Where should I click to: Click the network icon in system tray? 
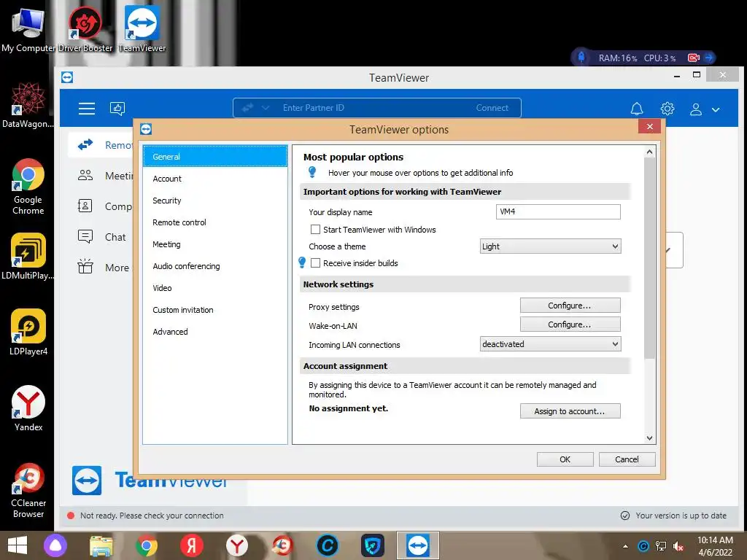click(x=661, y=546)
